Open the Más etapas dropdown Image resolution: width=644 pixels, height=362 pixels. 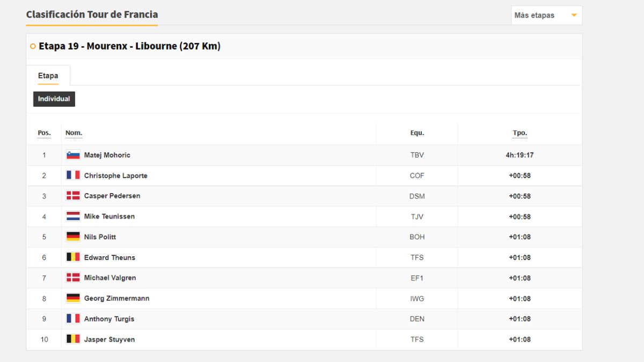(x=546, y=16)
